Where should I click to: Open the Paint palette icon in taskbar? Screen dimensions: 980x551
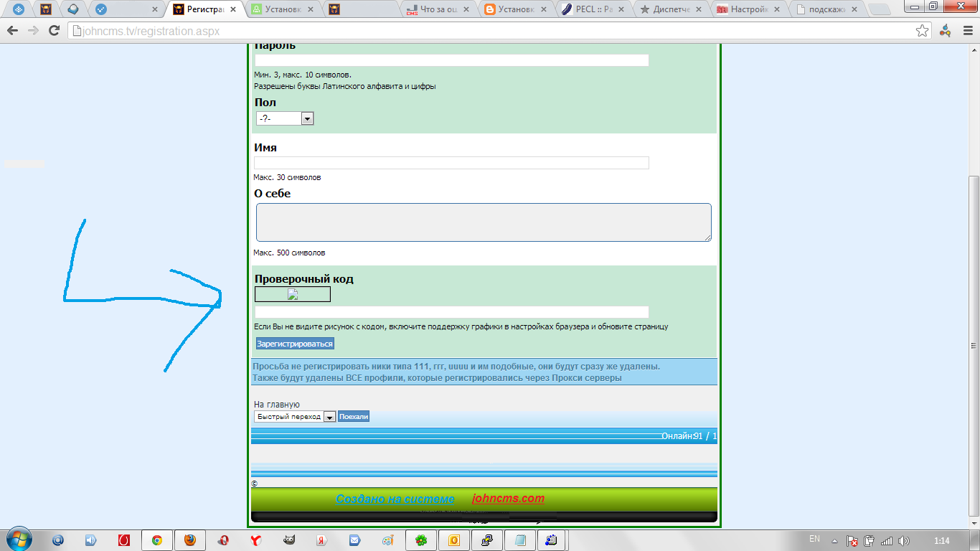pyautogui.click(x=387, y=540)
